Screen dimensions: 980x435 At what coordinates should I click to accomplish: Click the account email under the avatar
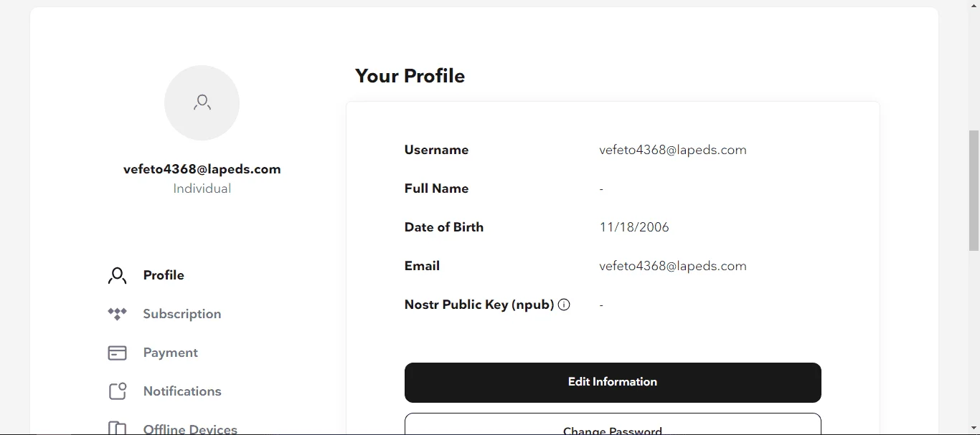202,169
